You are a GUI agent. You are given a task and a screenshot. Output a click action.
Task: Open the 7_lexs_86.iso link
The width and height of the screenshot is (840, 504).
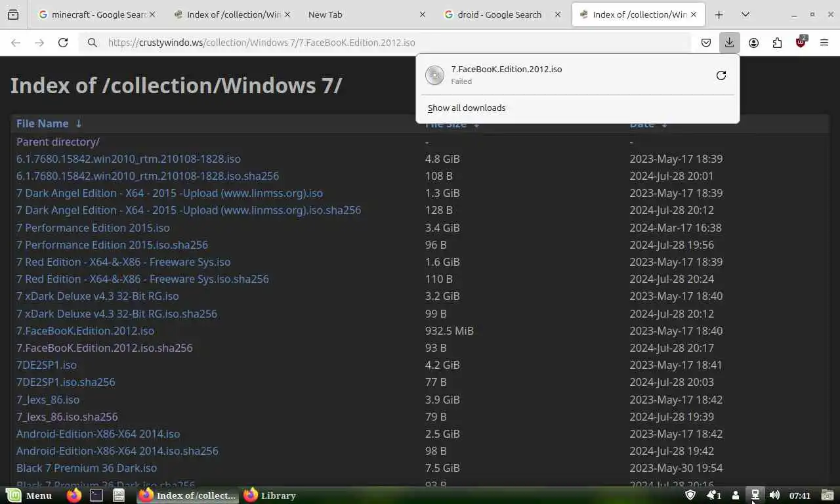(48, 400)
